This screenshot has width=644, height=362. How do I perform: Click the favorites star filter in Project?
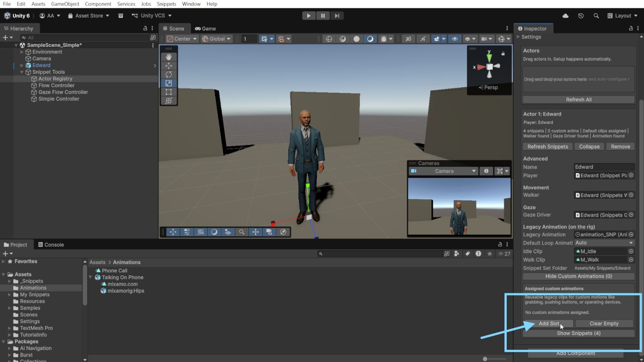click(x=490, y=254)
